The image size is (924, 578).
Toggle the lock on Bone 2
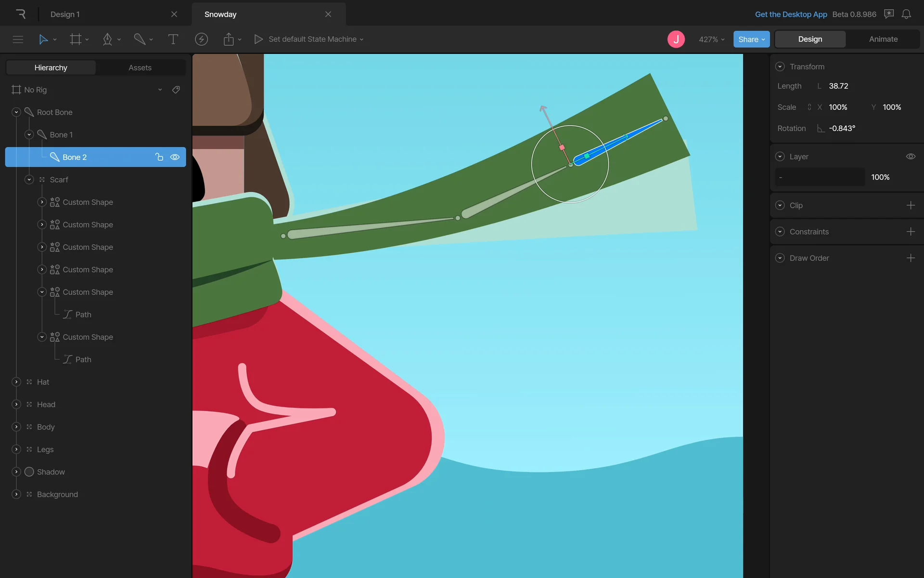159,157
